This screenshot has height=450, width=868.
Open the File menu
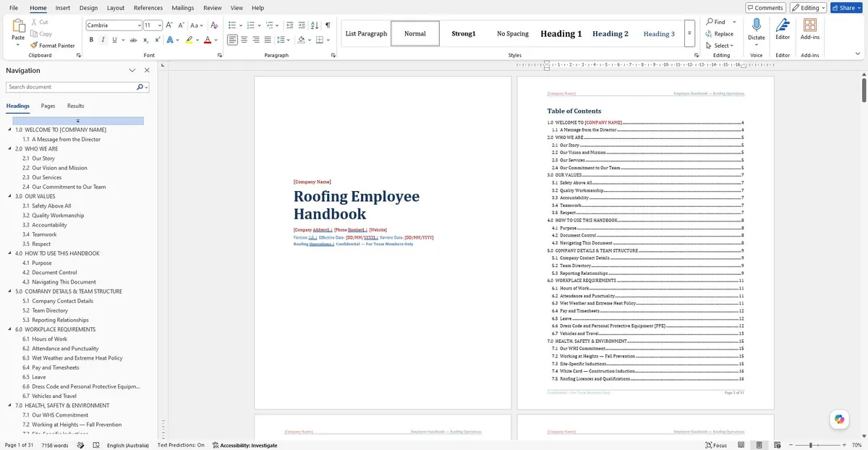(14, 8)
